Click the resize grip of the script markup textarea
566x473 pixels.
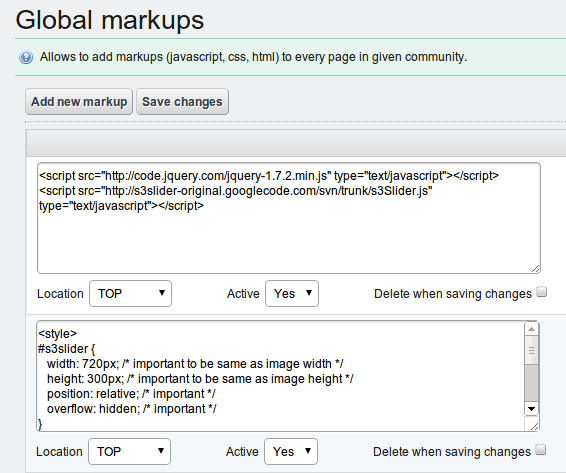pyautogui.click(x=536, y=268)
